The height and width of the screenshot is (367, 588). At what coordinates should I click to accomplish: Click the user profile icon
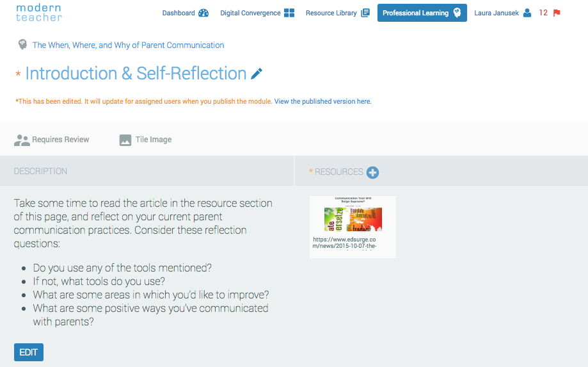click(527, 13)
